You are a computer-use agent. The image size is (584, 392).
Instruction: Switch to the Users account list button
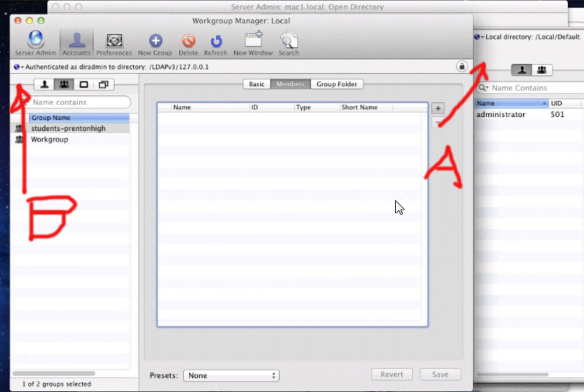[x=44, y=85]
